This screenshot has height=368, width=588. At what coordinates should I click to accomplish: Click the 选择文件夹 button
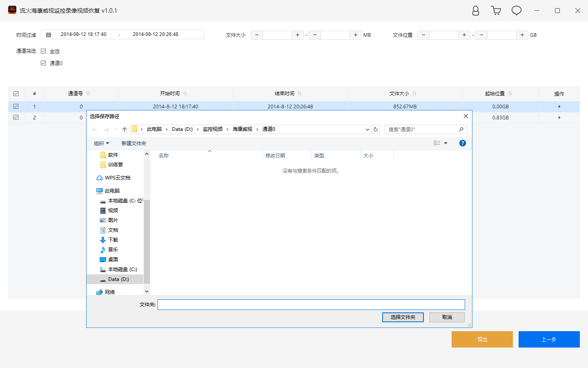(403, 317)
